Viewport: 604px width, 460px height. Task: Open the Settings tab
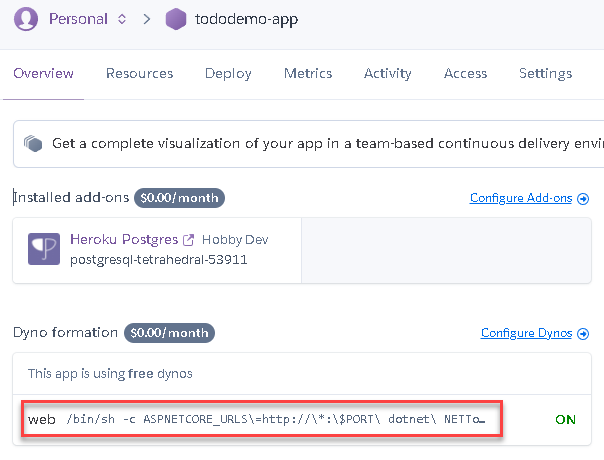click(545, 73)
